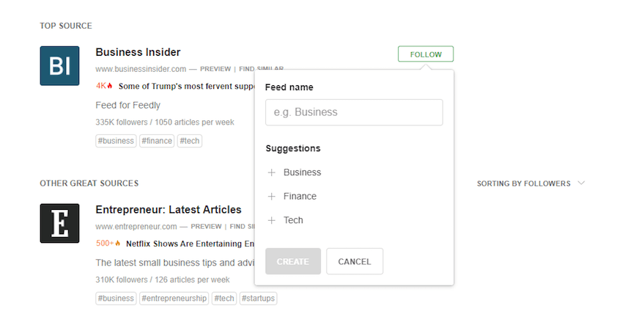Cancel the feed creation popup
This screenshot has height=317, width=644.
pyautogui.click(x=355, y=261)
